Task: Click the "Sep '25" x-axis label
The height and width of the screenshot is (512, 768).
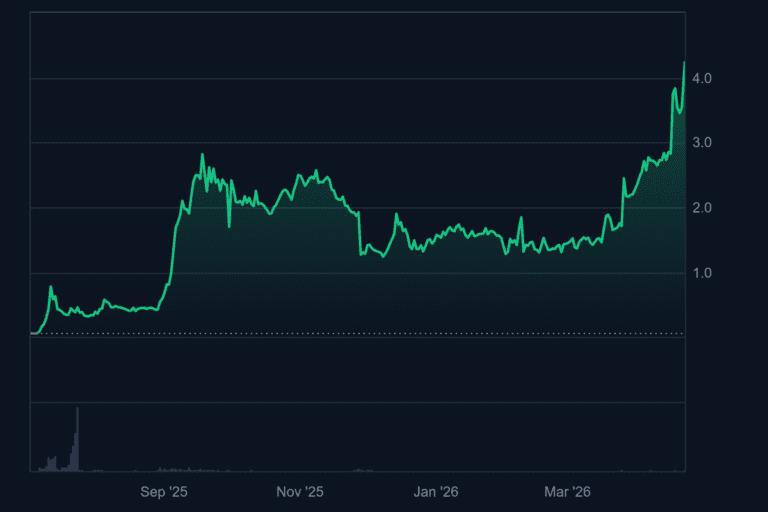Action: tap(164, 492)
